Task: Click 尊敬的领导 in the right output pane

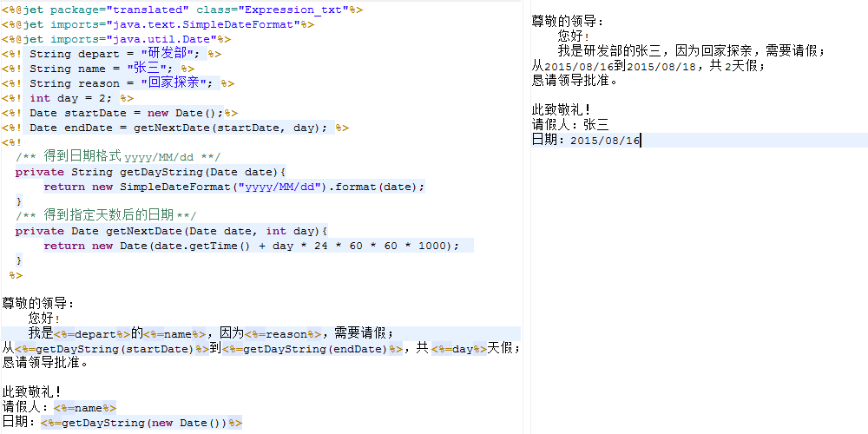Action: (x=568, y=21)
